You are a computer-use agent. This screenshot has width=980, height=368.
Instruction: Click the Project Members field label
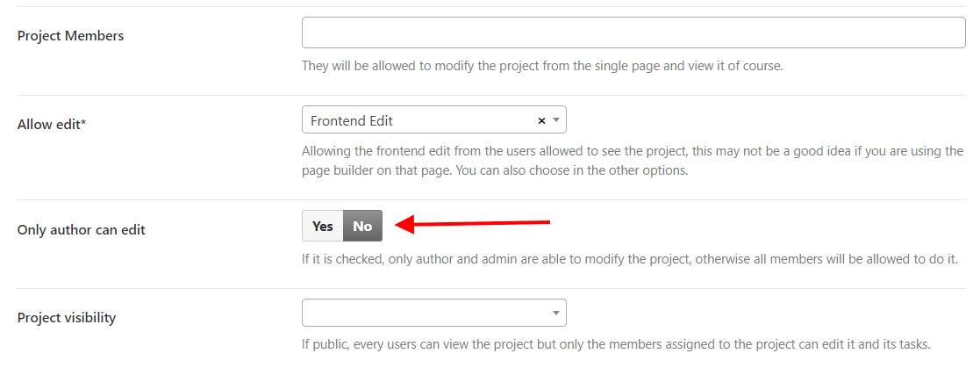[x=71, y=36]
